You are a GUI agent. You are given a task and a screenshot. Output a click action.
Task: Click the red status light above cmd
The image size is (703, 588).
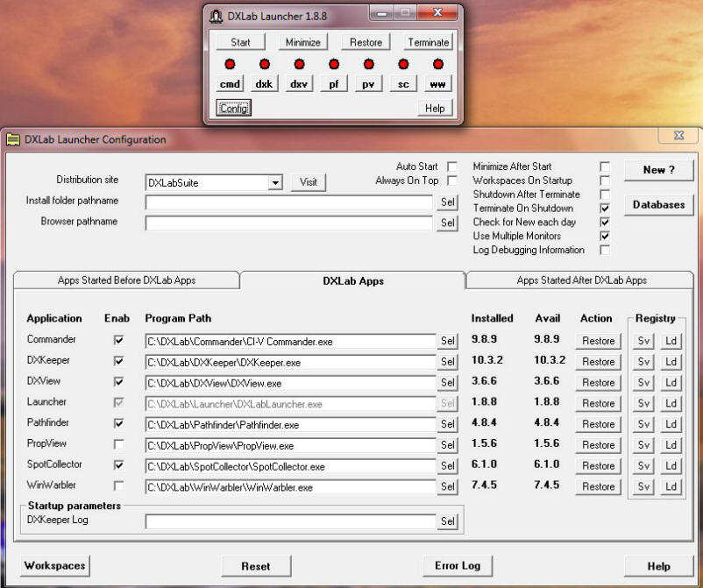tap(230, 64)
